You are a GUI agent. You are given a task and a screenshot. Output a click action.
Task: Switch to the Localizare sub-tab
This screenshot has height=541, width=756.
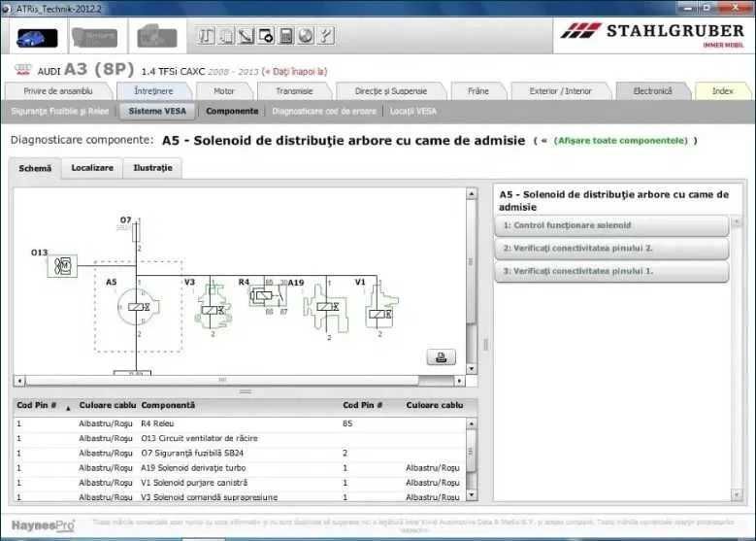pos(92,168)
